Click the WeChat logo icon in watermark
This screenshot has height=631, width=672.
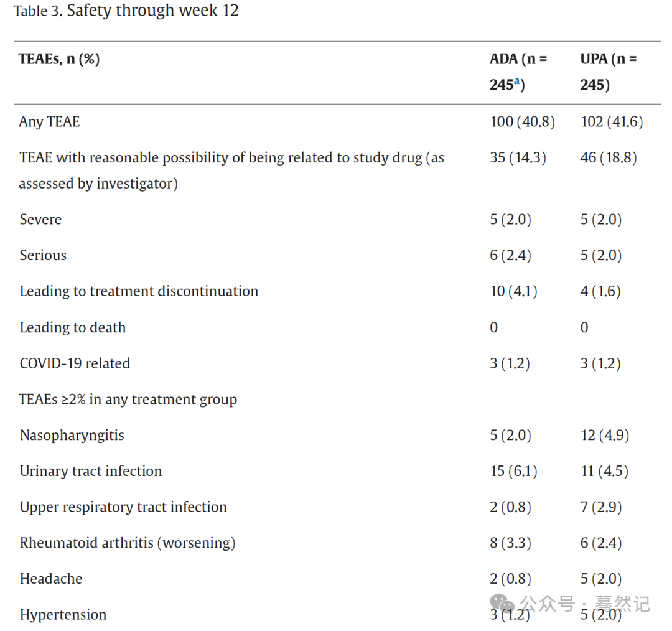point(502,603)
